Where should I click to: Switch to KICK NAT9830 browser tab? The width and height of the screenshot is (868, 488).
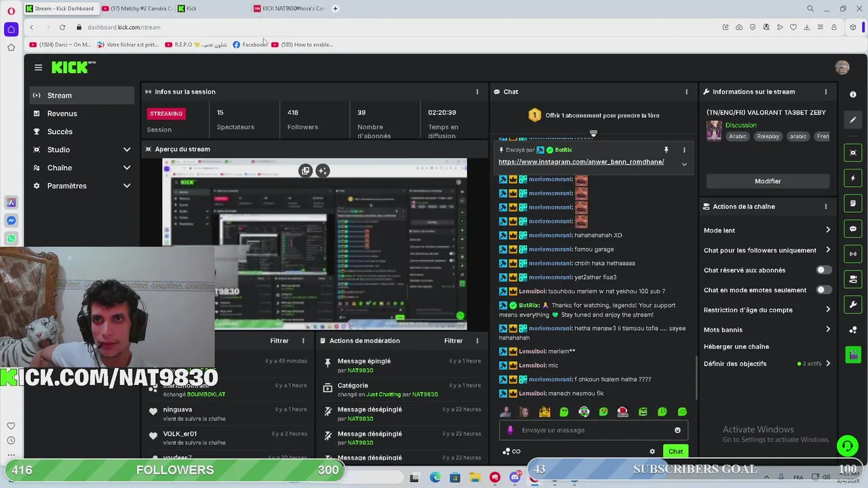289,8
